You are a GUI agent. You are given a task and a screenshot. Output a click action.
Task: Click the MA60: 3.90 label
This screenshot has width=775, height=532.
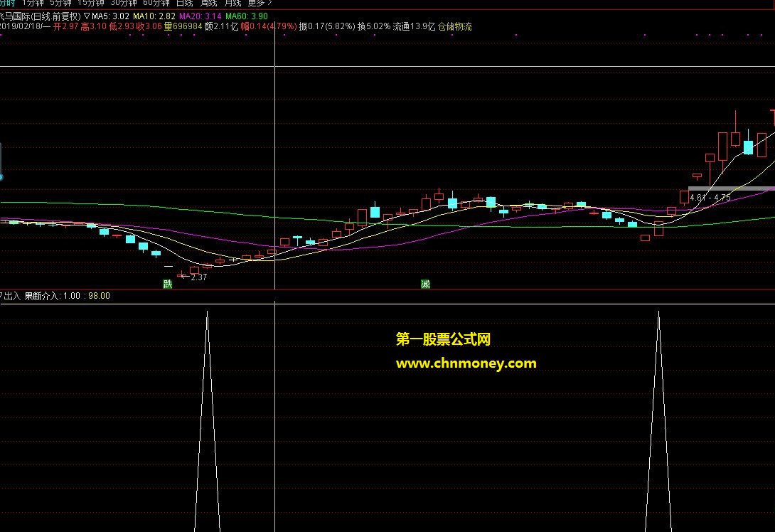(247, 16)
